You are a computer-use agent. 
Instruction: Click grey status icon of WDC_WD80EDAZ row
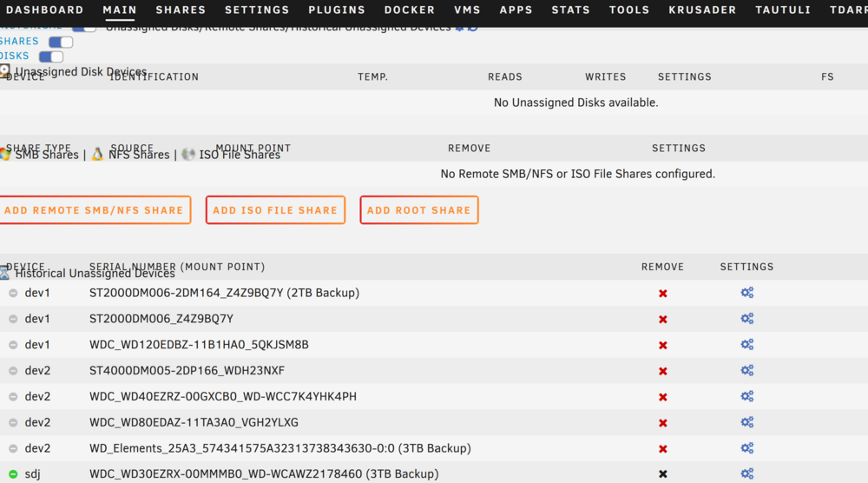[x=13, y=422]
